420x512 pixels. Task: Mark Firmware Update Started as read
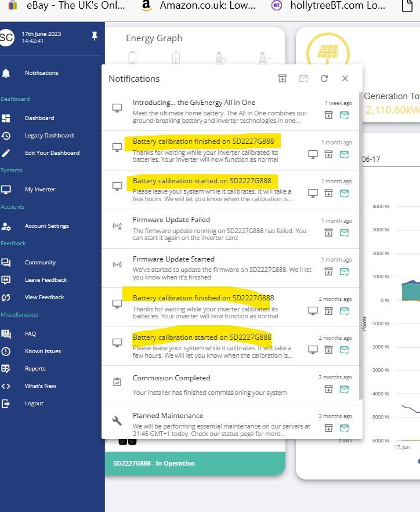click(344, 271)
